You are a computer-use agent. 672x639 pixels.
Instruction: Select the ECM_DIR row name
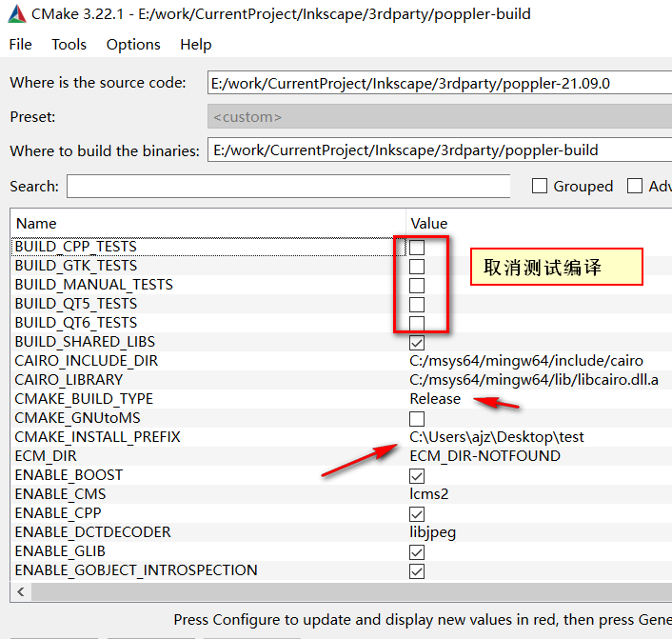click(46, 456)
